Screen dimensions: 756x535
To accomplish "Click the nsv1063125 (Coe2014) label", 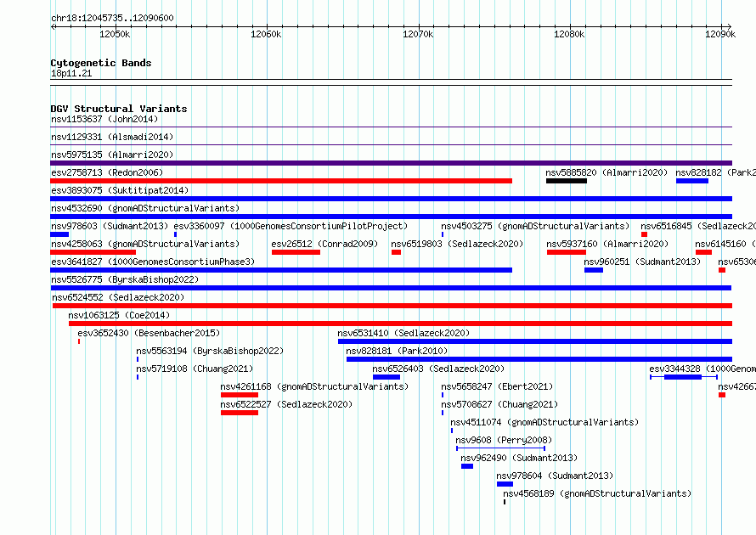I will point(119,315).
